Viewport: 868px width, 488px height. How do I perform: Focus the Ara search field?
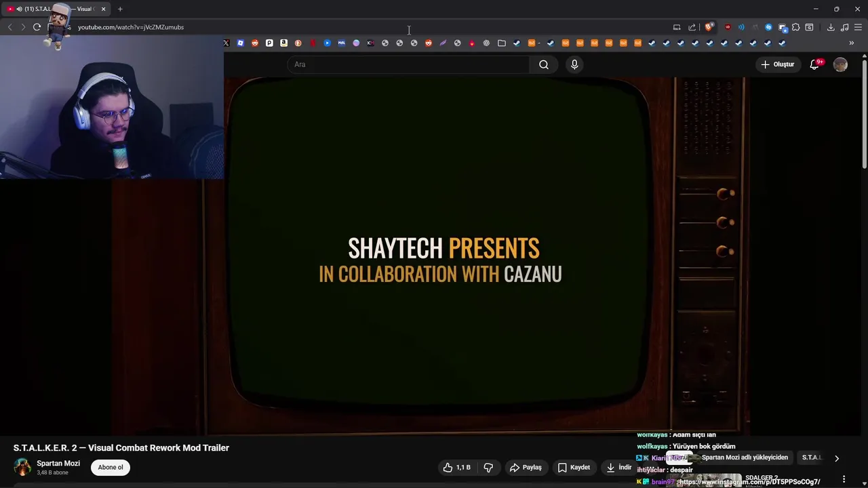tap(408, 64)
